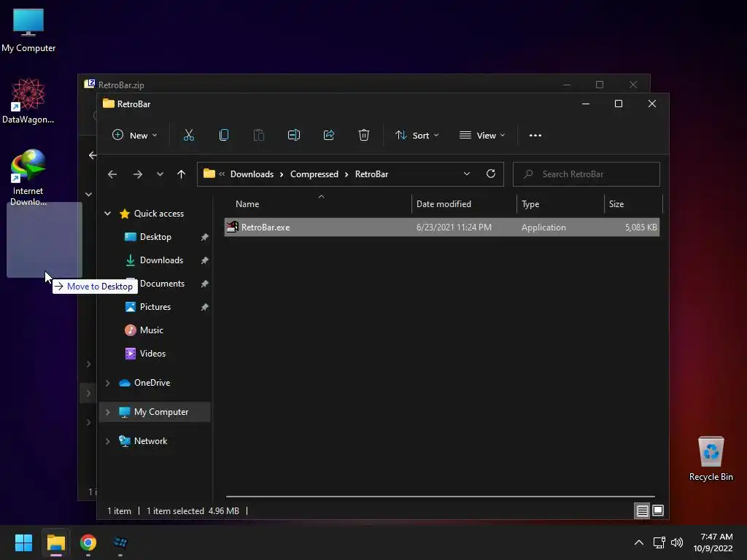
Task: Go forward with the right arrow
Action: pos(138,174)
